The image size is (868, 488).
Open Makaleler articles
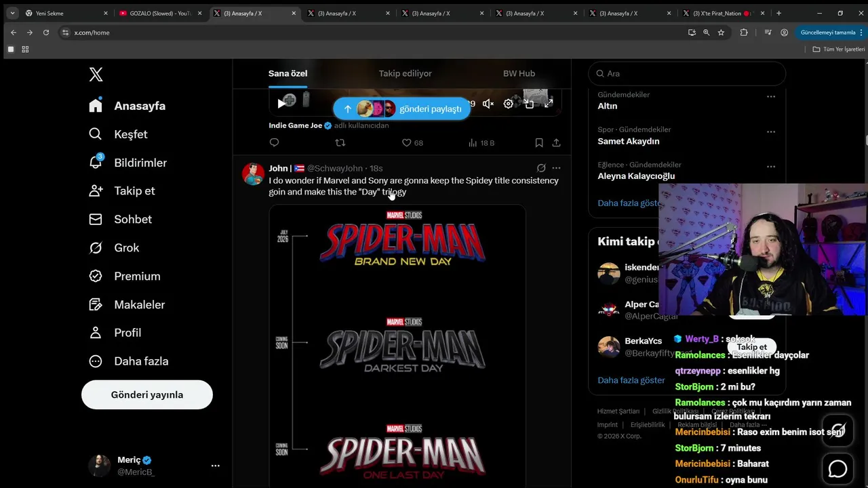(127, 304)
